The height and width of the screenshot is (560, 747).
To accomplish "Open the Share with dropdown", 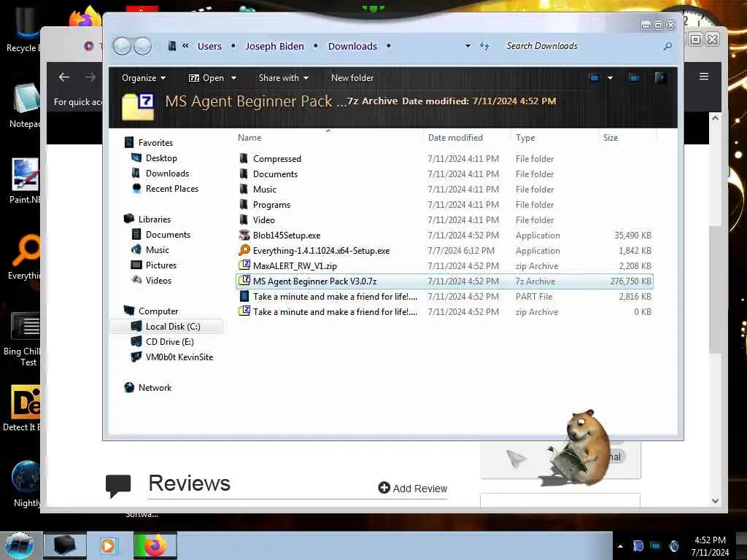I will pyautogui.click(x=284, y=77).
